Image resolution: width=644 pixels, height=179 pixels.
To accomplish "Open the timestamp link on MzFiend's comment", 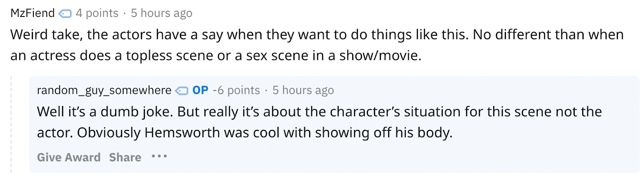I will tap(161, 13).
